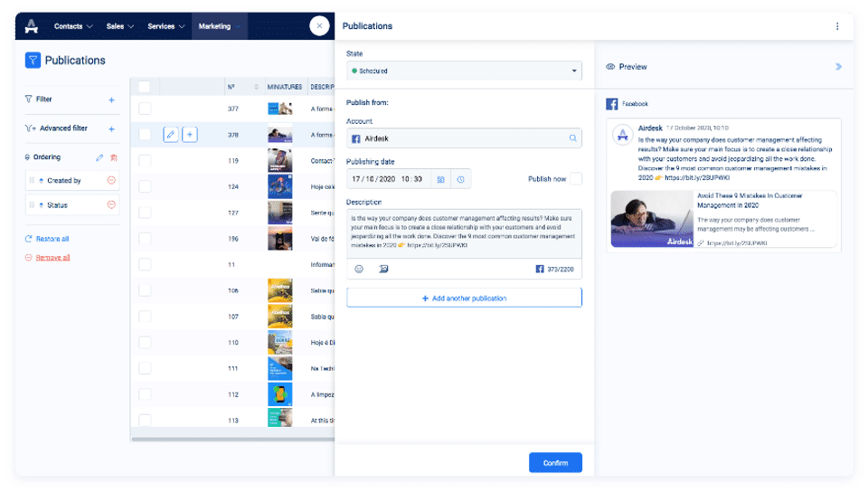Collapse Preview with double chevron

(838, 66)
